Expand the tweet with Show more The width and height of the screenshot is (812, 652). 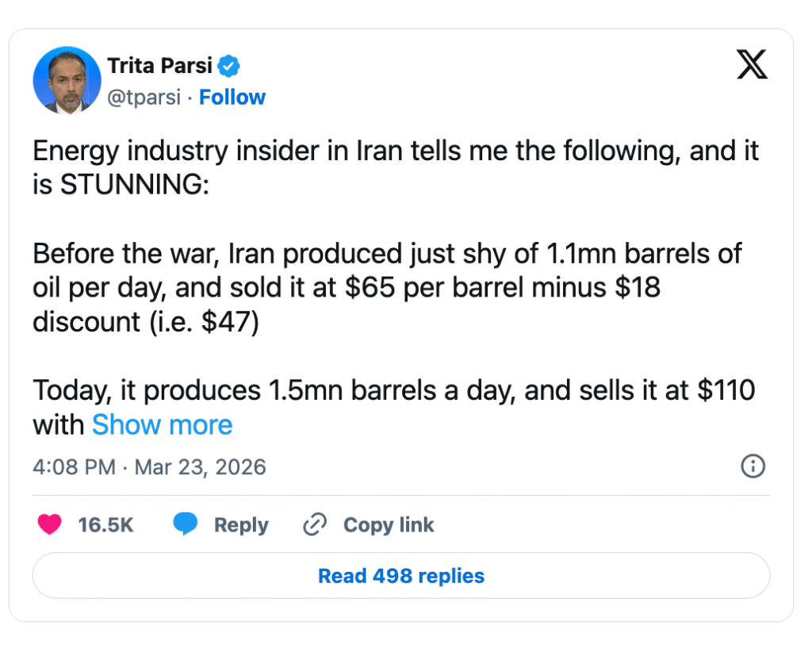(162, 425)
